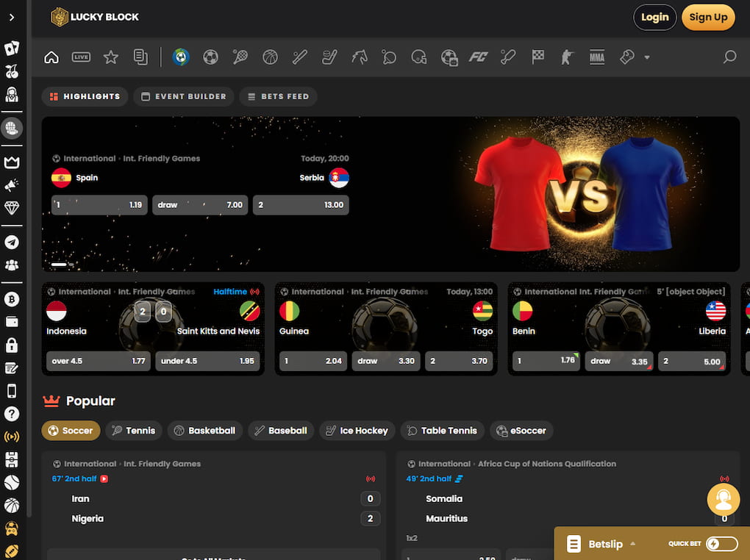This screenshot has height=560, width=750.
Task: Select the soccer ball sport icon
Action: (210, 57)
